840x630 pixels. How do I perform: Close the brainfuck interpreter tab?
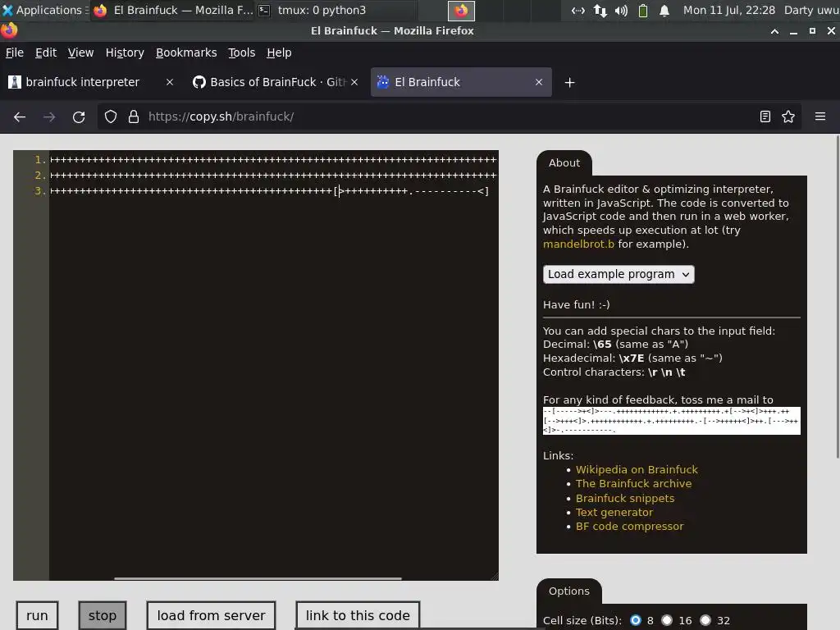tap(169, 82)
